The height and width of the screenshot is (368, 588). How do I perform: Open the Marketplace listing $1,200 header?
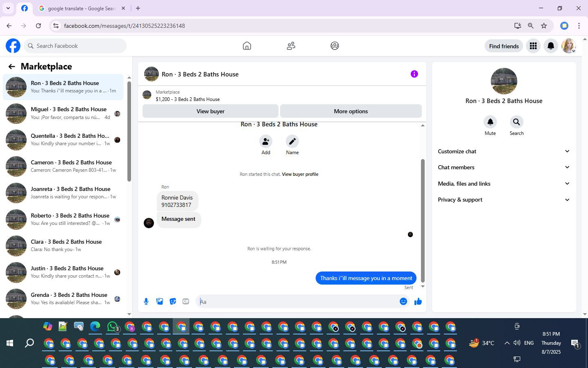tap(282, 96)
